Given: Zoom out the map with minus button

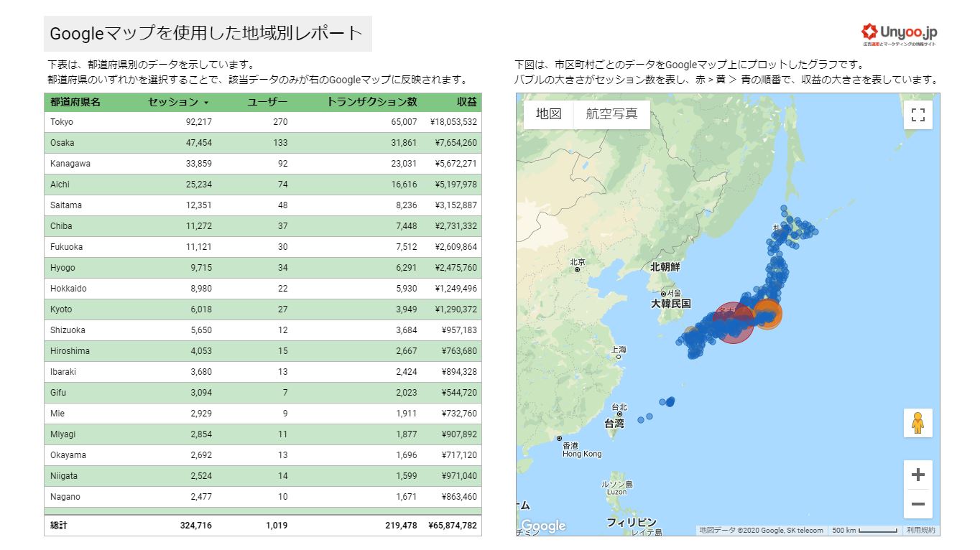Looking at the screenshot, I should [917, 504].
